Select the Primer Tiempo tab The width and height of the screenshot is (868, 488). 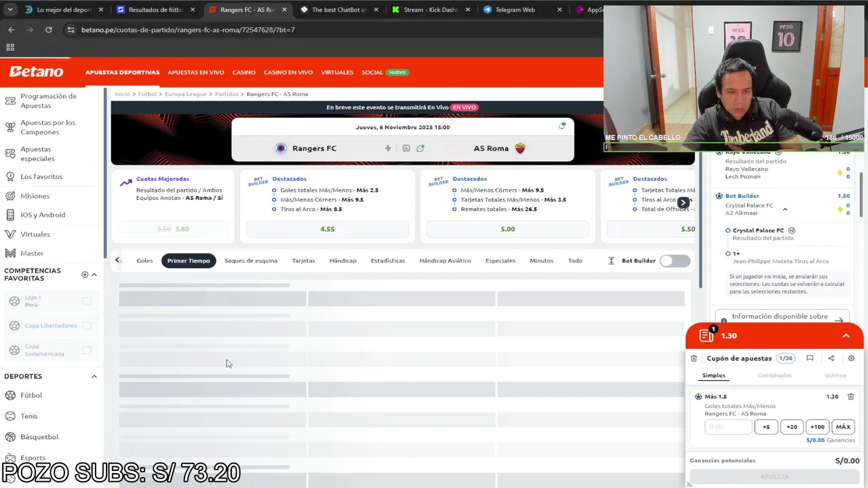[x=189, y=261]
